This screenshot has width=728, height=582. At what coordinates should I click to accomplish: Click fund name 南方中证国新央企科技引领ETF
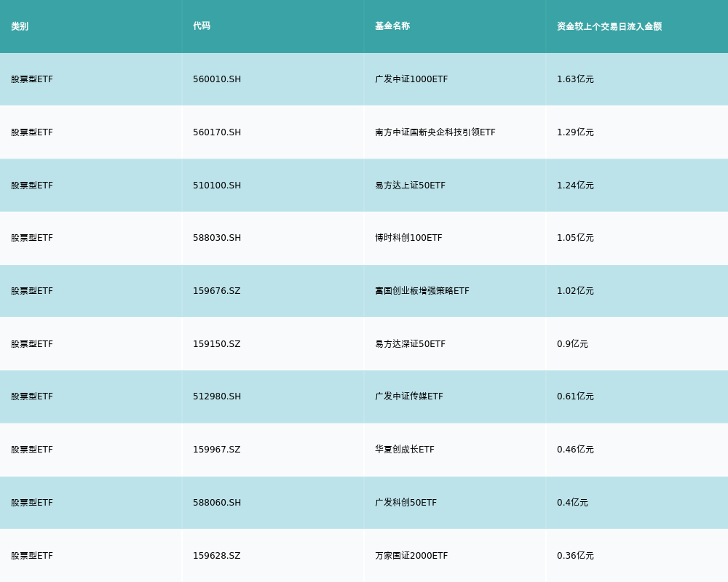(435, 132)
